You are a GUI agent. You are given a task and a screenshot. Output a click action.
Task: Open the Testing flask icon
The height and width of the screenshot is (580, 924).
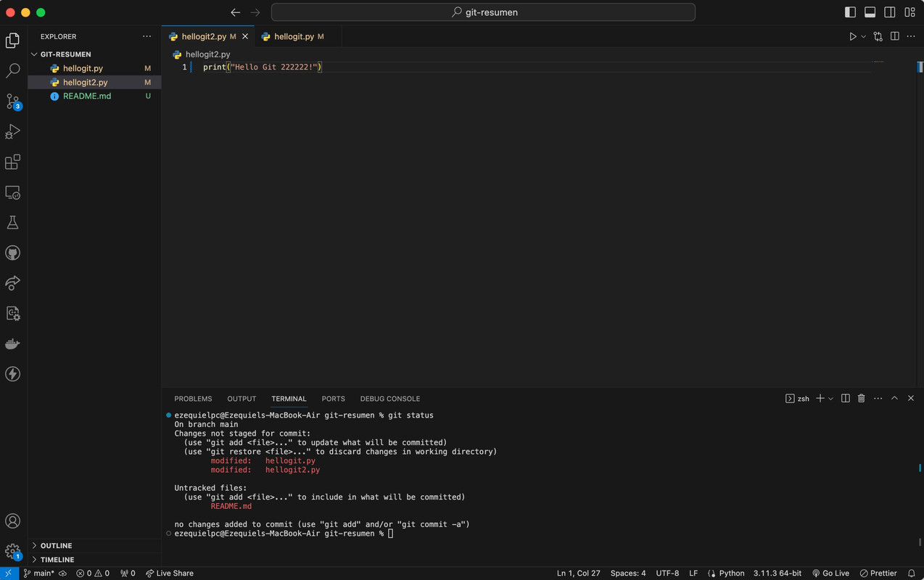(12, 223)
